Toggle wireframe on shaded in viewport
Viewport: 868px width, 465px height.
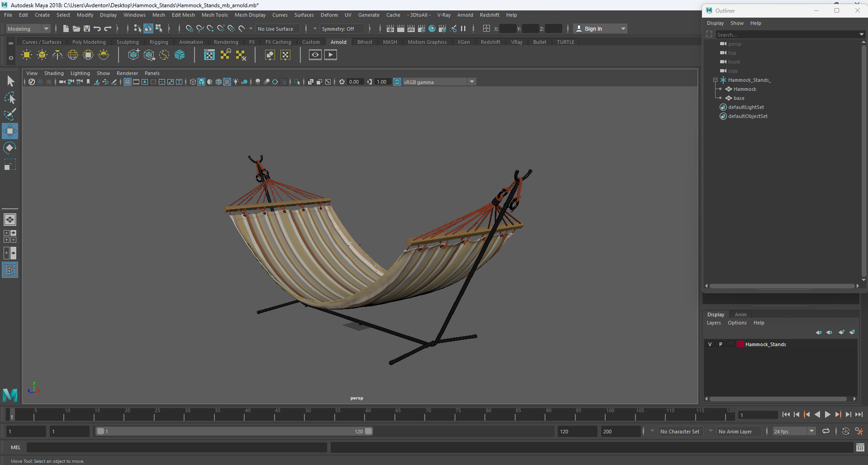218,82
